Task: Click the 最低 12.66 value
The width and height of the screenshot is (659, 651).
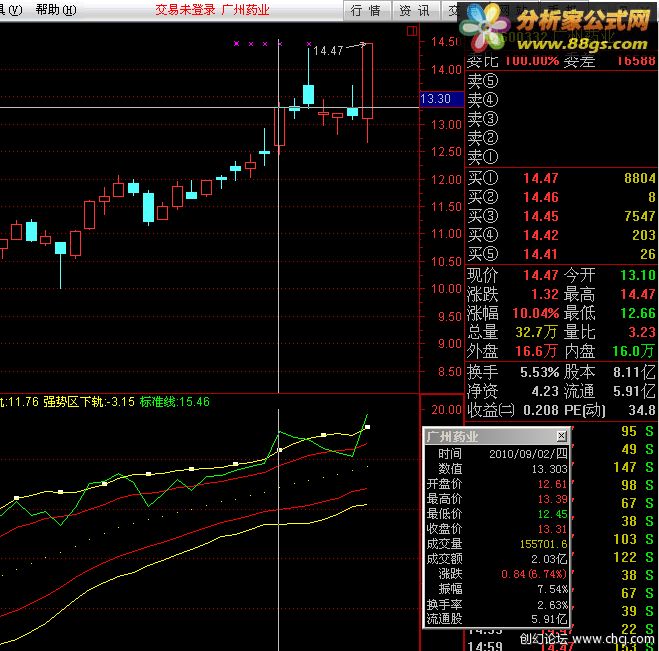Action: (638, 313)
